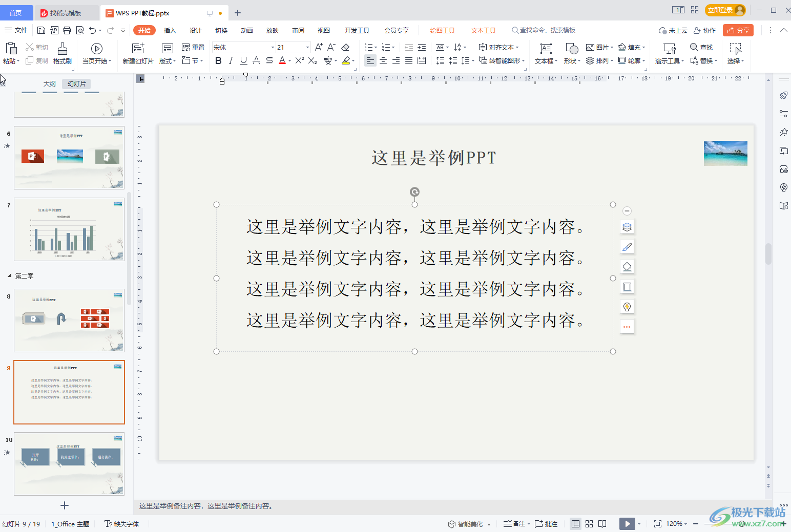Select slide 7 chart thumbnail

(69, 229)
